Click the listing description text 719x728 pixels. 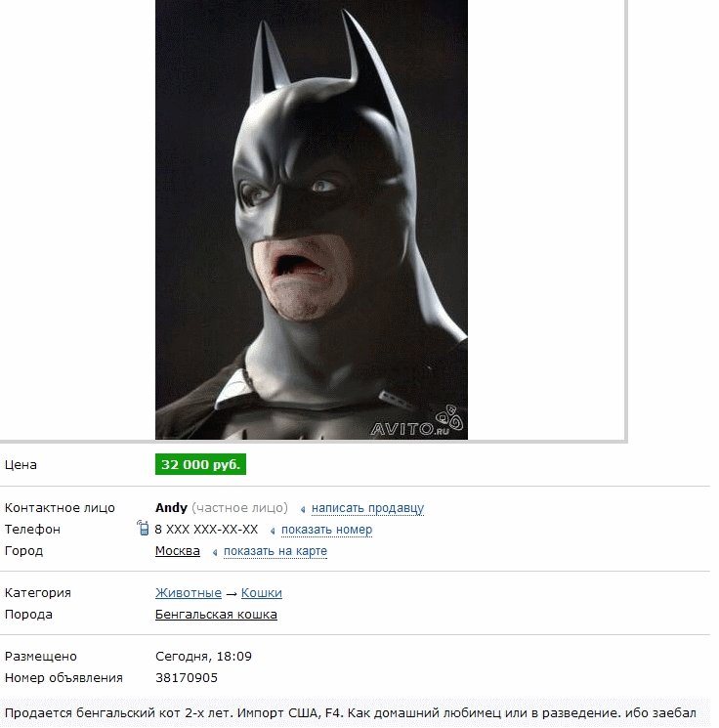pos(351,713)
